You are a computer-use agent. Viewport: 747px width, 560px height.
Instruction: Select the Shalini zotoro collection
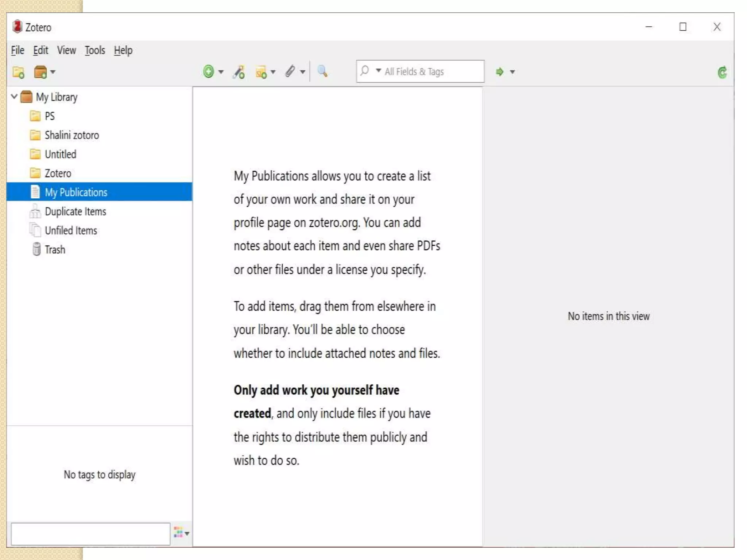(x=71, y=135)
